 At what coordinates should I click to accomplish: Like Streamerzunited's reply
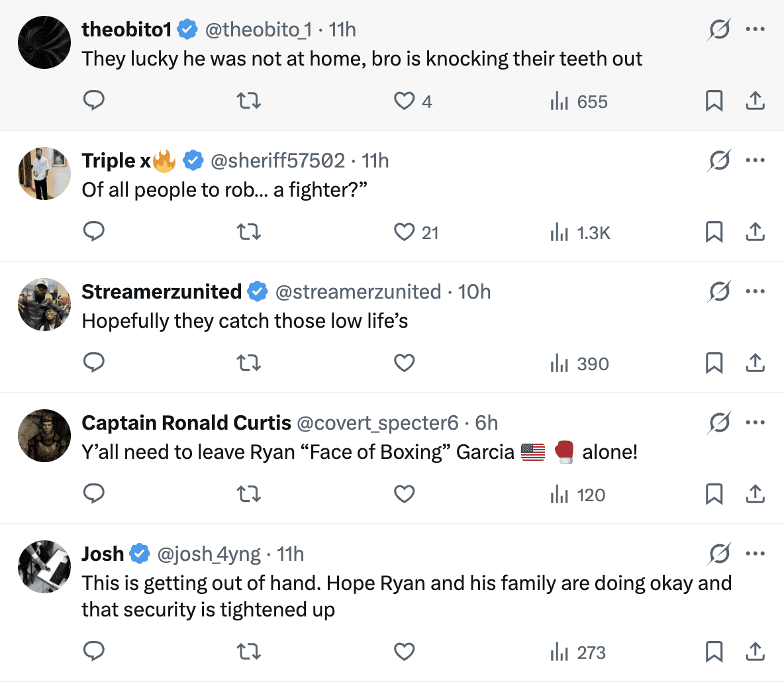click(404, 362)
